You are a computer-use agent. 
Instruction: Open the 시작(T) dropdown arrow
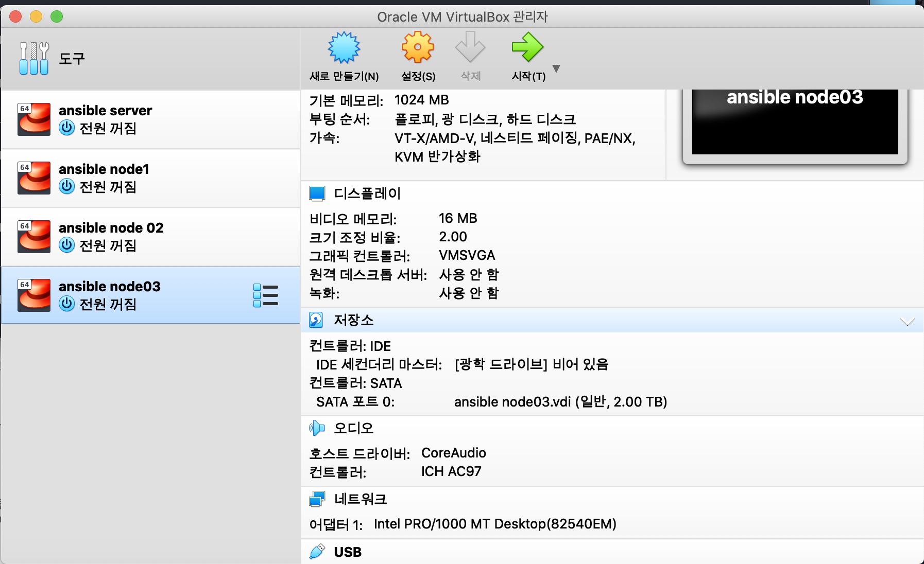pos(556,68)
